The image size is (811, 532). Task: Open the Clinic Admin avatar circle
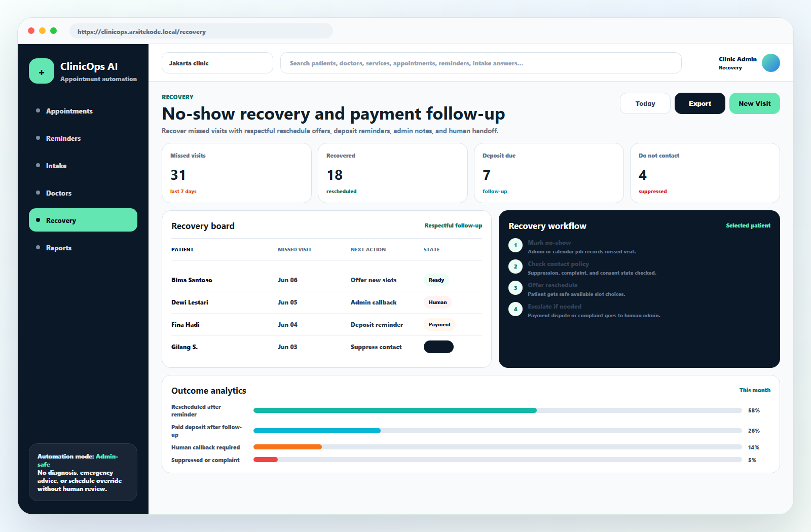pyautogui.click(x=771, y=63)
